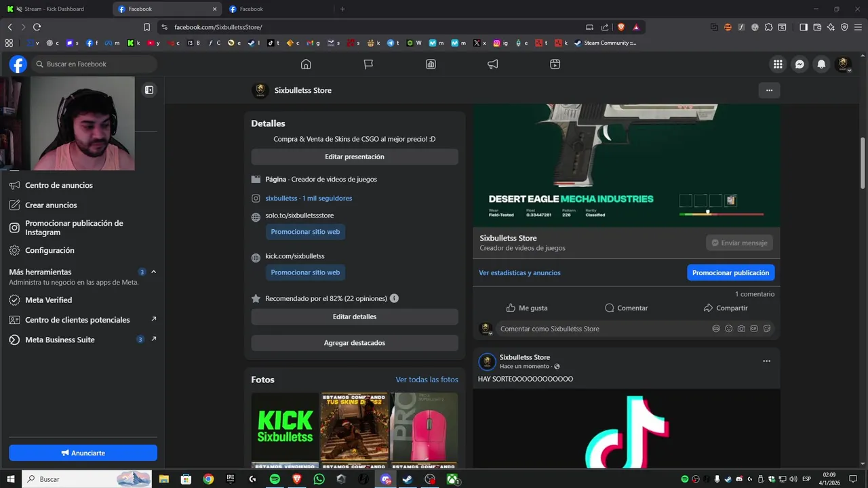Screen dimensions: 868x488
Task: Click the recommendation info icon
Action: (394, 298)
